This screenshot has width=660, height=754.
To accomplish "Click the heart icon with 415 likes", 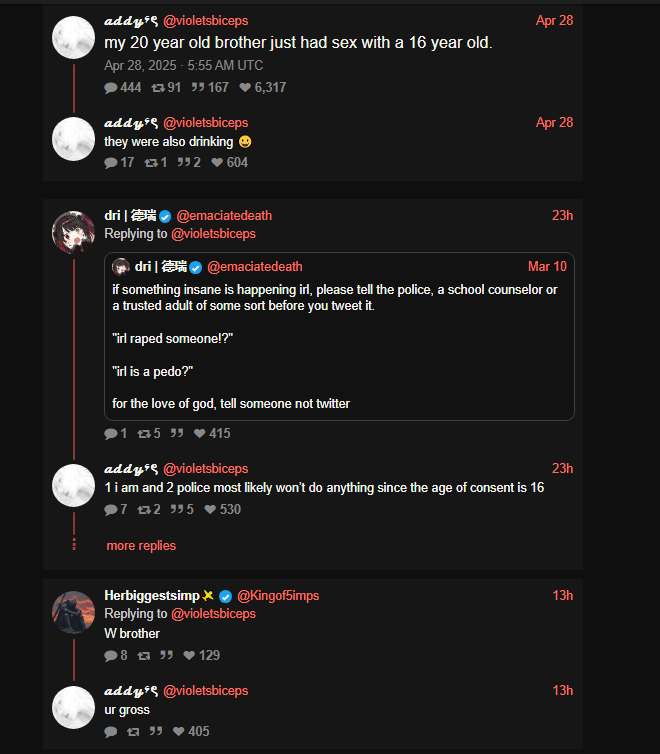I will click(200, 434).
